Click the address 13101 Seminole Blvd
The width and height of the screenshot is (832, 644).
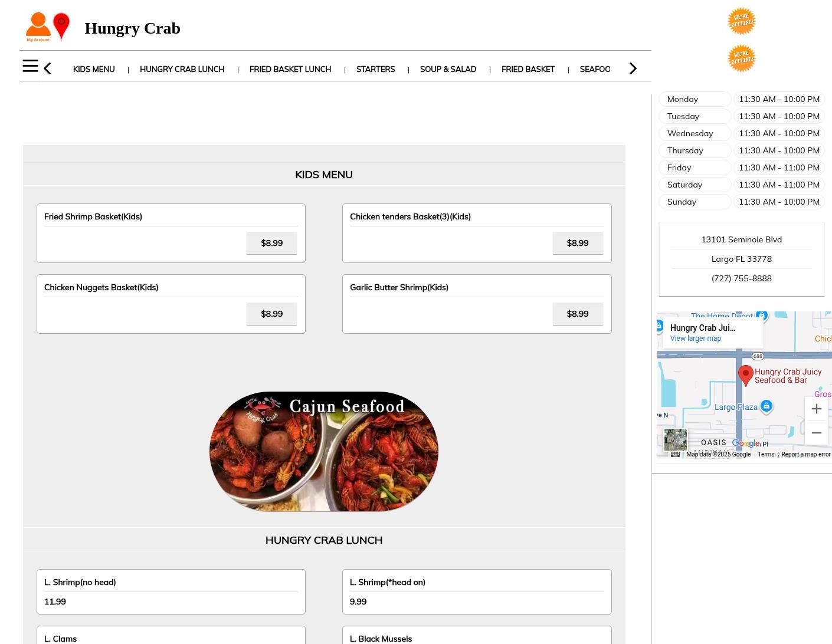coord(742,239)
